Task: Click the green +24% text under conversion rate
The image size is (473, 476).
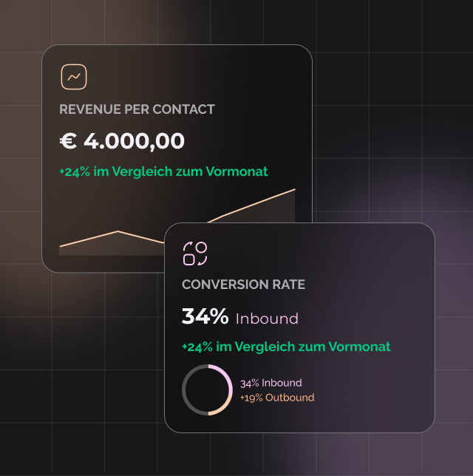Action: (x=286, y=347)
